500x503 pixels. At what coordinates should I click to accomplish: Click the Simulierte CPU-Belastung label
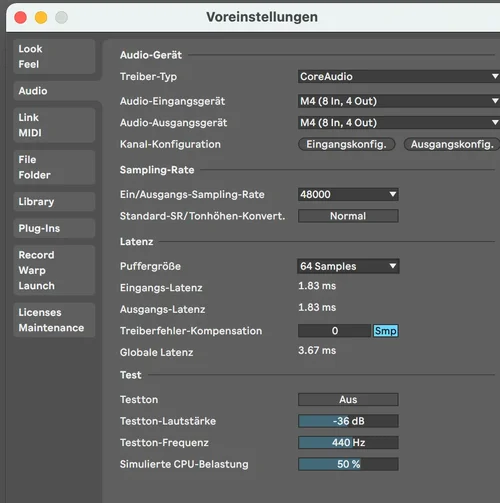(184, 464)
